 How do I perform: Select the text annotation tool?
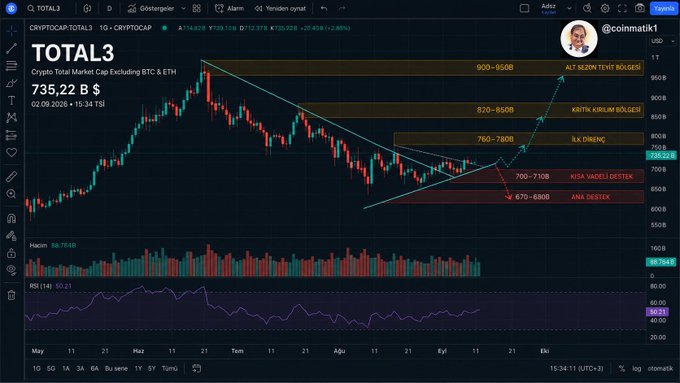pyautogui.click(x=11, y=100)
